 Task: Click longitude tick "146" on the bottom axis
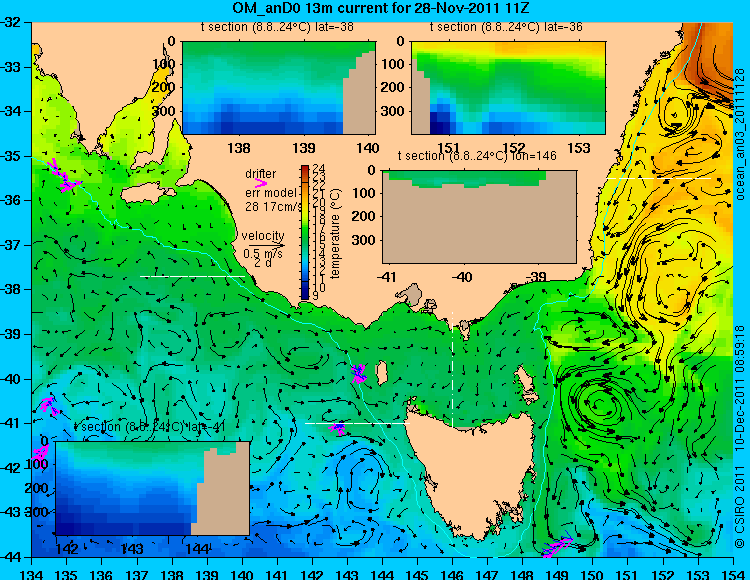tap(452, 574)
